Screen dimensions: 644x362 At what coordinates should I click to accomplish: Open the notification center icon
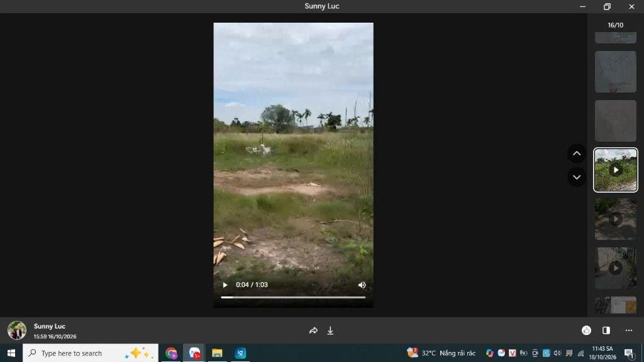[x=628, y=353]
